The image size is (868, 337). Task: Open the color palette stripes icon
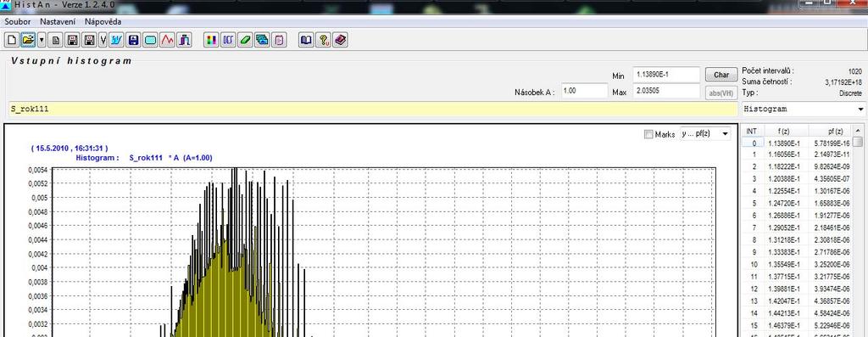[211, 40]
